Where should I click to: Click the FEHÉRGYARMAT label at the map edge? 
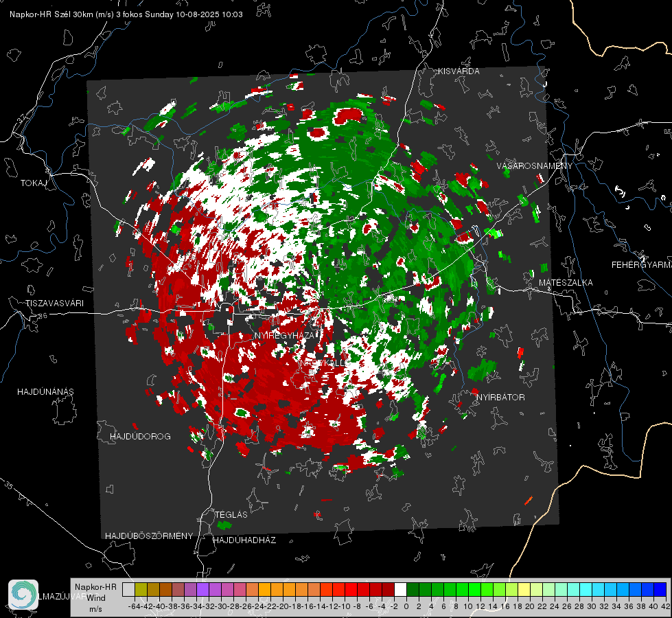(641, 265)
